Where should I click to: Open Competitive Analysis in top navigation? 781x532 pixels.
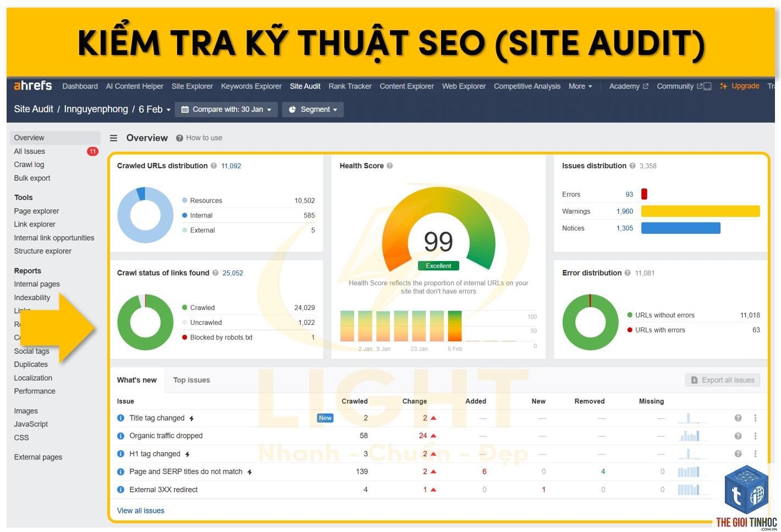pos(527,86)
